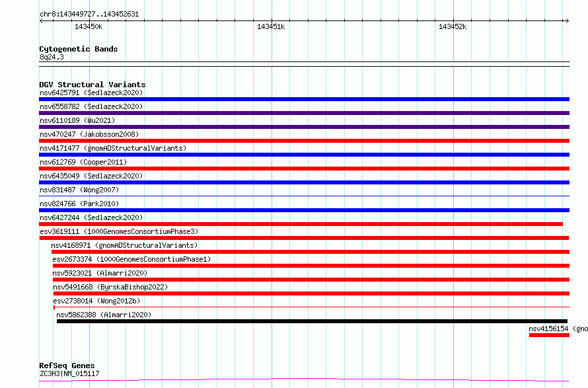The width and height of the screenshot is (588, 388).
Task: Click the blue bar for nsv4171477
Action: 304,155
